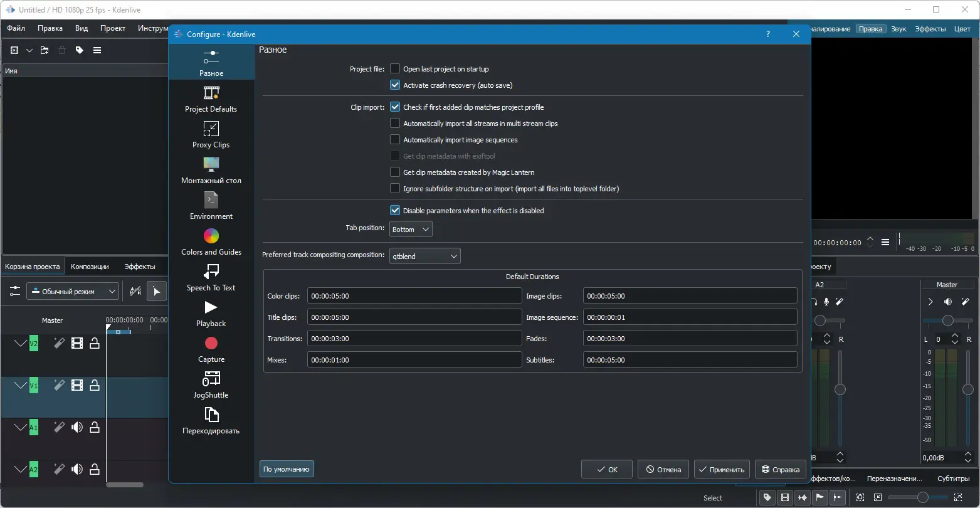Open the Файл menu
This screenshot has height=508, width=980.
(x=16, y=28)
